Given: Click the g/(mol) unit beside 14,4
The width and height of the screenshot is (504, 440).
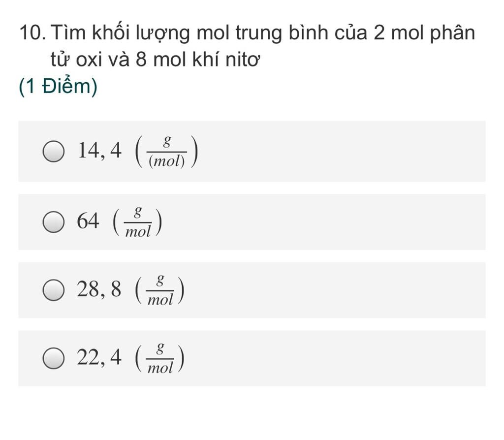Looking at the screenshot, I should point(166,152).
